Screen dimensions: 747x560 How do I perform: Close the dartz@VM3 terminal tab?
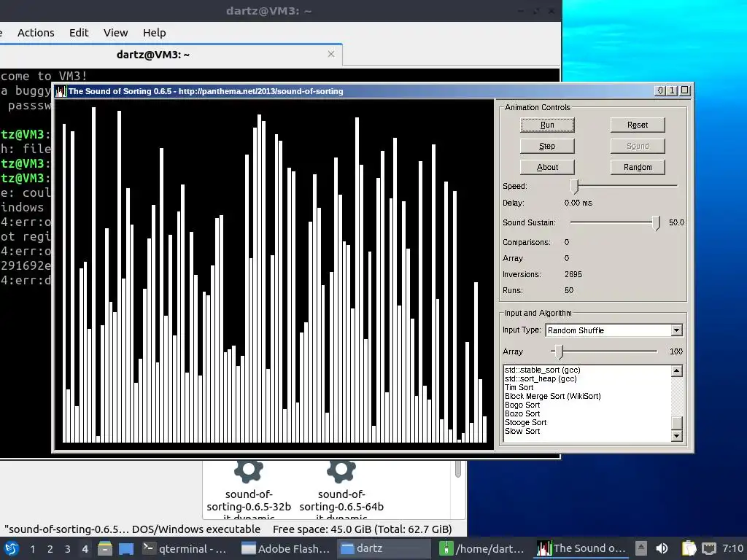[x=331, y=54]
